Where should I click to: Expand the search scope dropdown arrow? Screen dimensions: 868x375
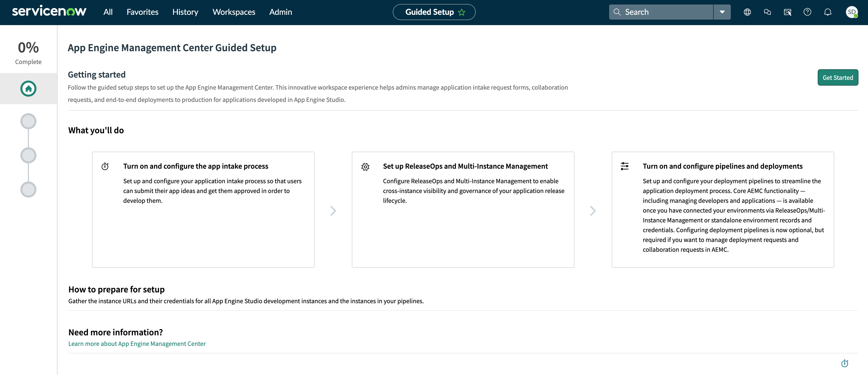pos(722,12)
